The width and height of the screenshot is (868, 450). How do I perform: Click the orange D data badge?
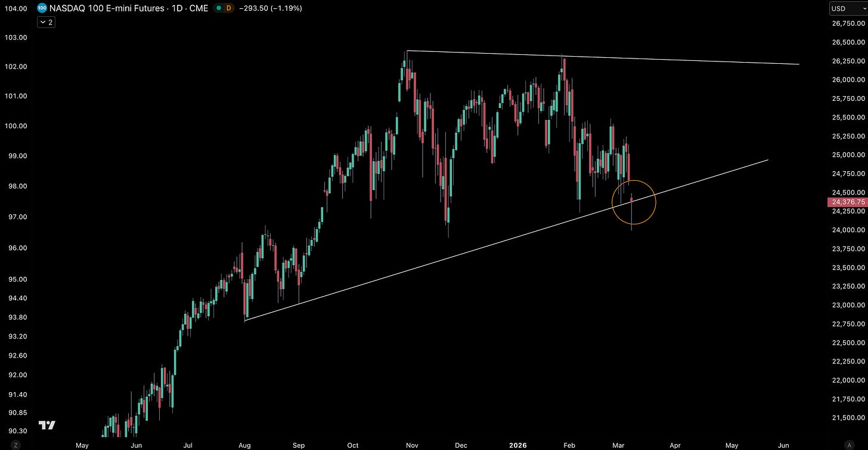coord(229,8)
